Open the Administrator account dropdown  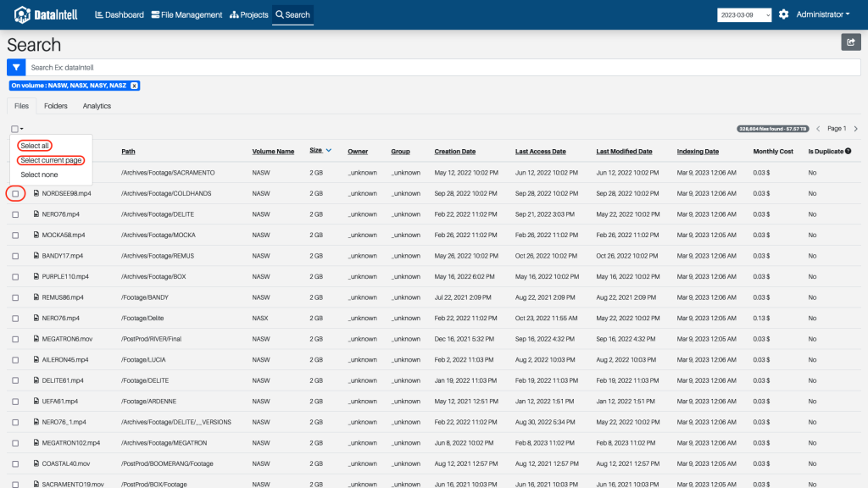(822, 14)
